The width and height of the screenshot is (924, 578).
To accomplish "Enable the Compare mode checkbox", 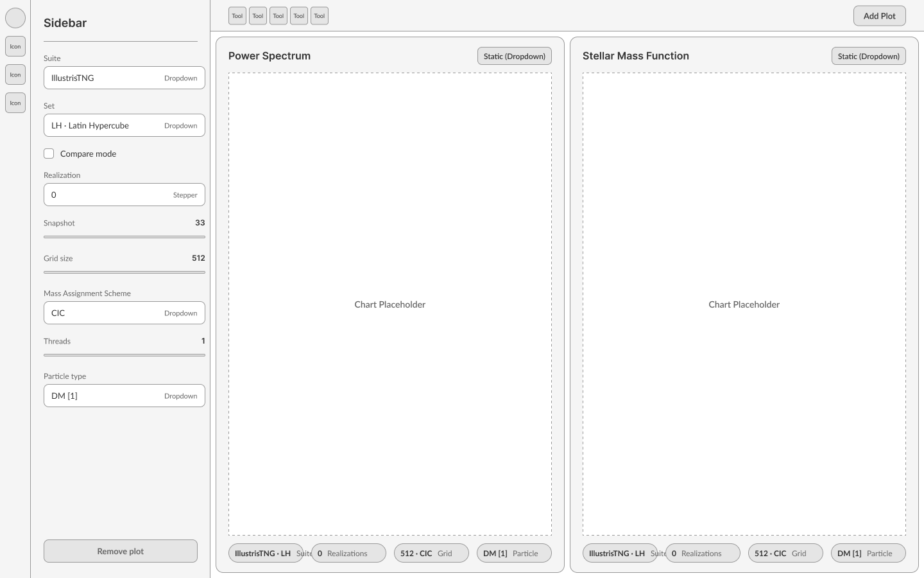I will tap(49, 153).
